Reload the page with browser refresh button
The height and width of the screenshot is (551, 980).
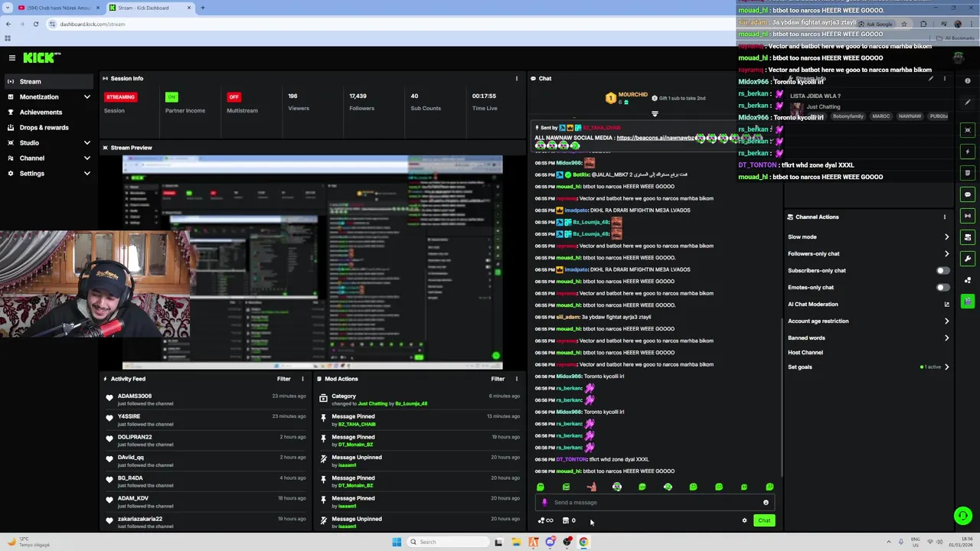[x=35, y=24]
